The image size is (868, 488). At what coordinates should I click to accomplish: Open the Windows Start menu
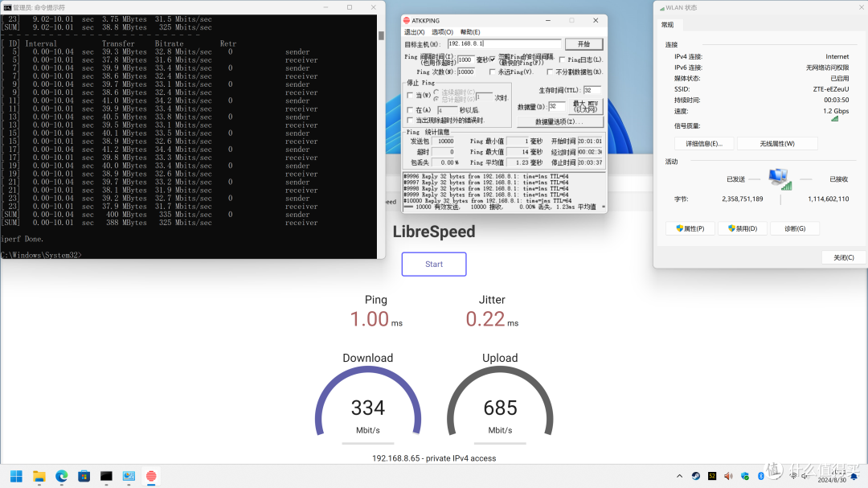coord(17,476)
